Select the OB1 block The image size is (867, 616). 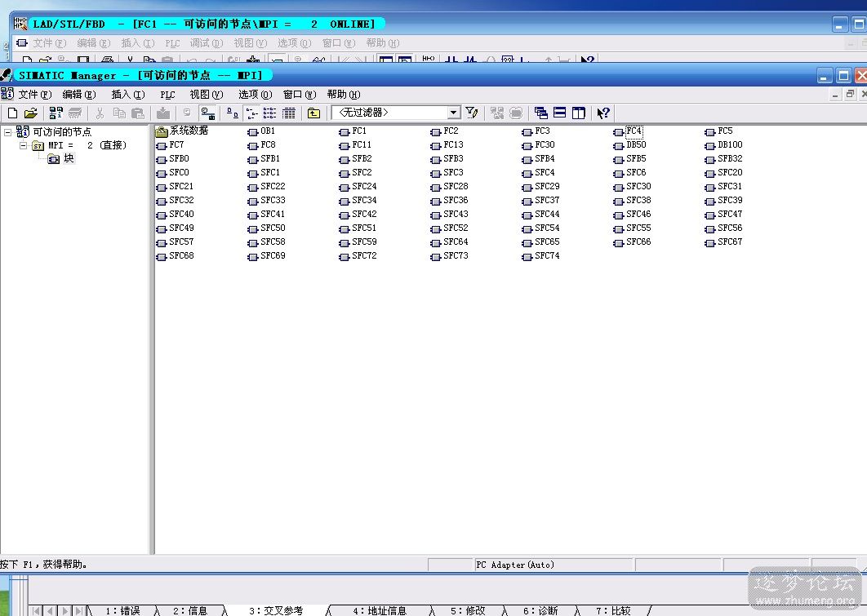[x=261, y=131]
